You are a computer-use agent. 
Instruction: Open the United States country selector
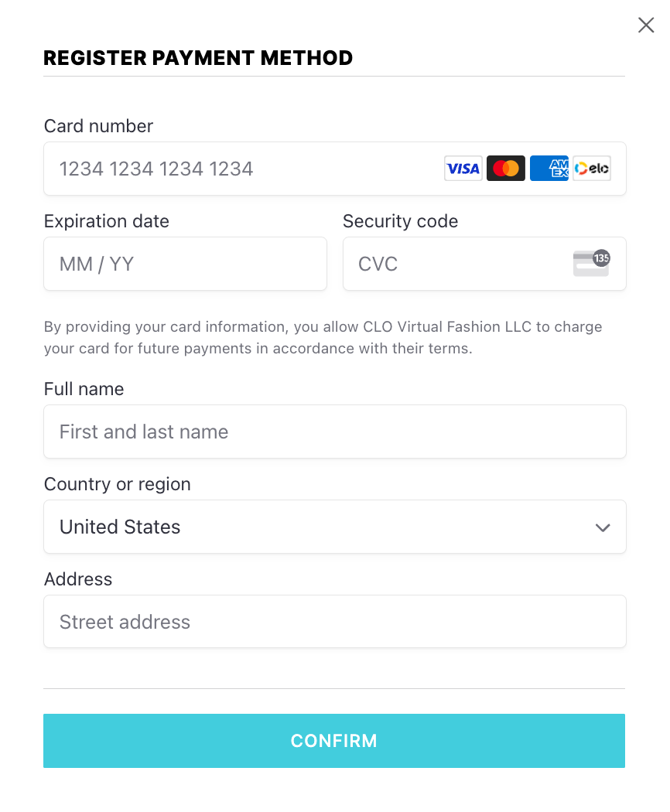[x=335, y=527]
